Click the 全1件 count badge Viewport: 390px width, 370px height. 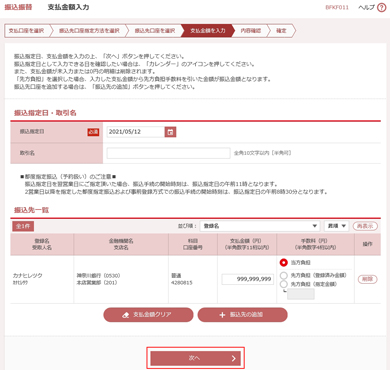pos(23,226)
